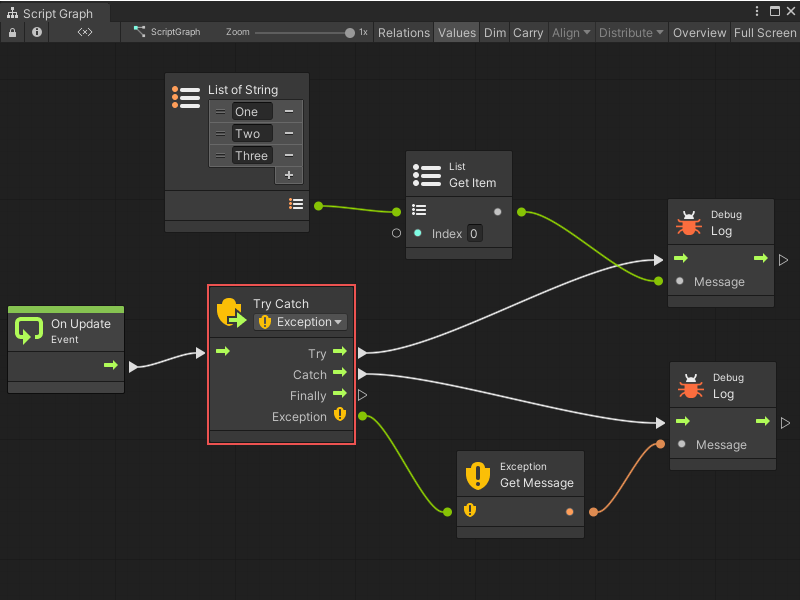The image size is (800, 600).
Task: Click the list icon on the List of String node
Action: coord(186,97)
